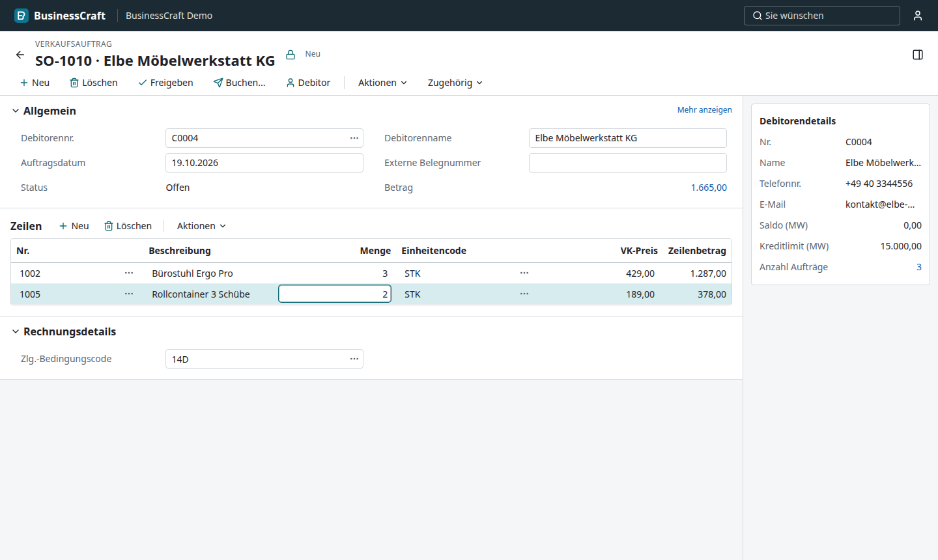The image size is (938, 560).
Task: Open Einheitencode lookup for Bürostuhl Ergo Pro
Action: (524, 273)
